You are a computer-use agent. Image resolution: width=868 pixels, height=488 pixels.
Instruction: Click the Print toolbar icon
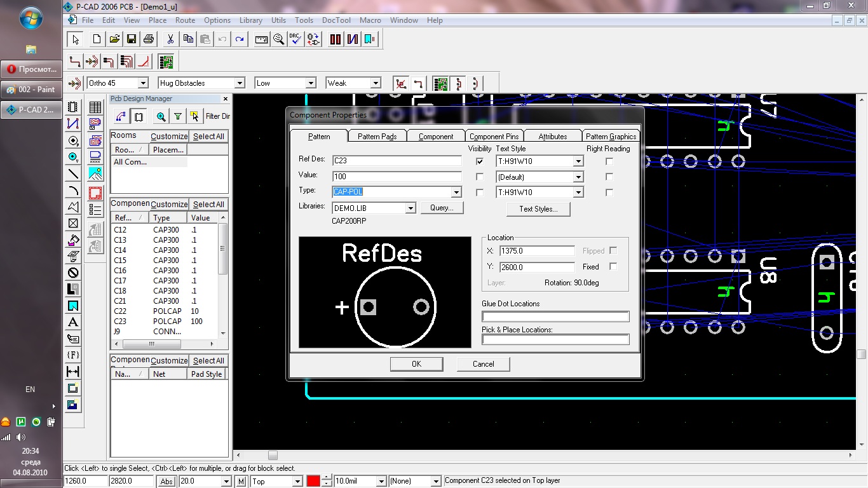coord(149,39)
